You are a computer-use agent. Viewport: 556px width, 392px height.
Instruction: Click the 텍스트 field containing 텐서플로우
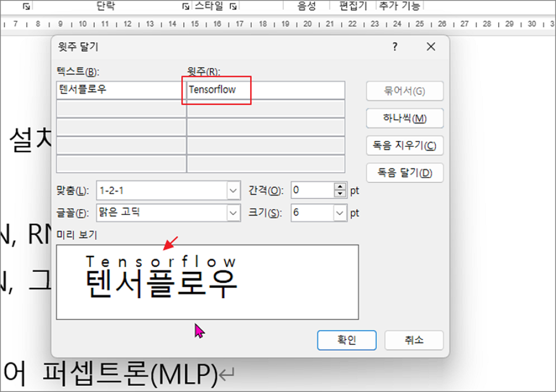click(121, 90)
